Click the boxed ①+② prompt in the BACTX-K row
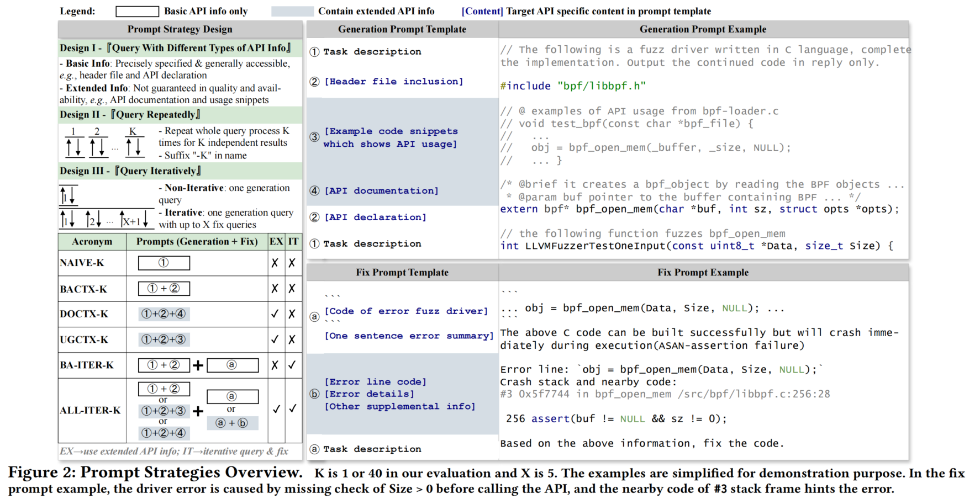Image resolution: width=980 pixels, height=499 pixels. click(x=164, y=288)
